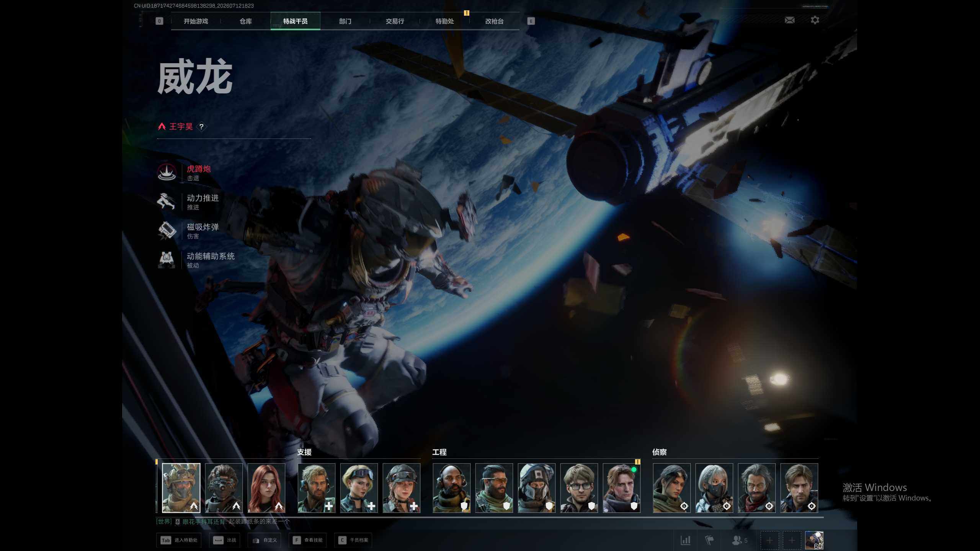The width and height of the screenshot is (980, 551).
Task: Open the statistics bar chart icon
Action: click(x=685, y=540)
